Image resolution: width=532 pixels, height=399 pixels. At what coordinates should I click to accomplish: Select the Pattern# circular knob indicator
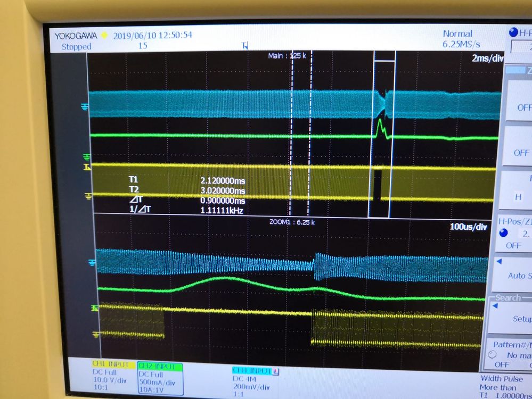click(x=492, y=355)
